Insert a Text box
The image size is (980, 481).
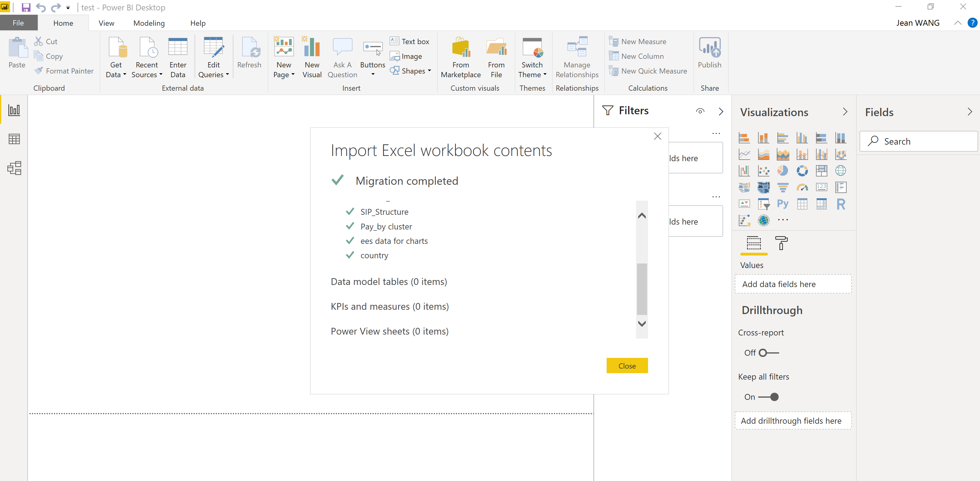tap(410, 41)
